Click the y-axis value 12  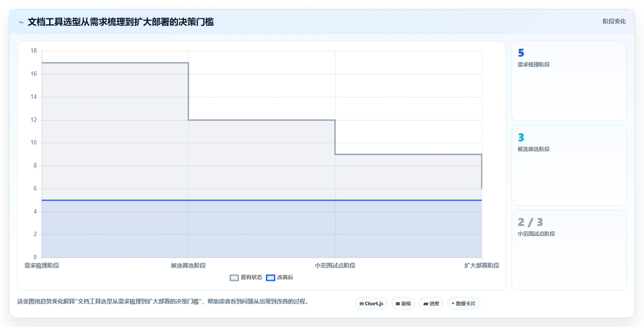tap(34, 120)
